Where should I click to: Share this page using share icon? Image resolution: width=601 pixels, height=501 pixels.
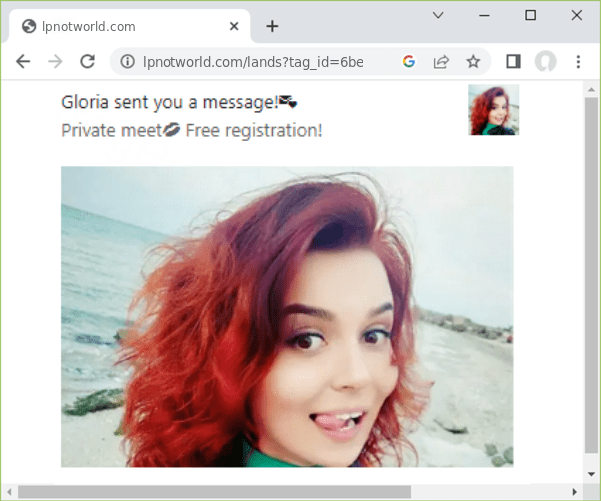pos(440,62)
